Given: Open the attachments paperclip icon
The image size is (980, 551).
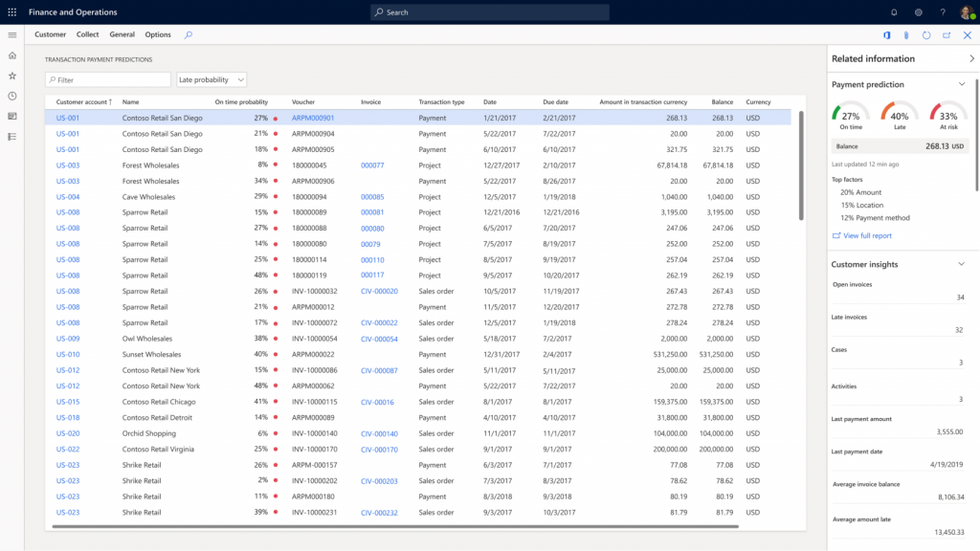Looking at the screenshot, I should click(x=906, y=35).
